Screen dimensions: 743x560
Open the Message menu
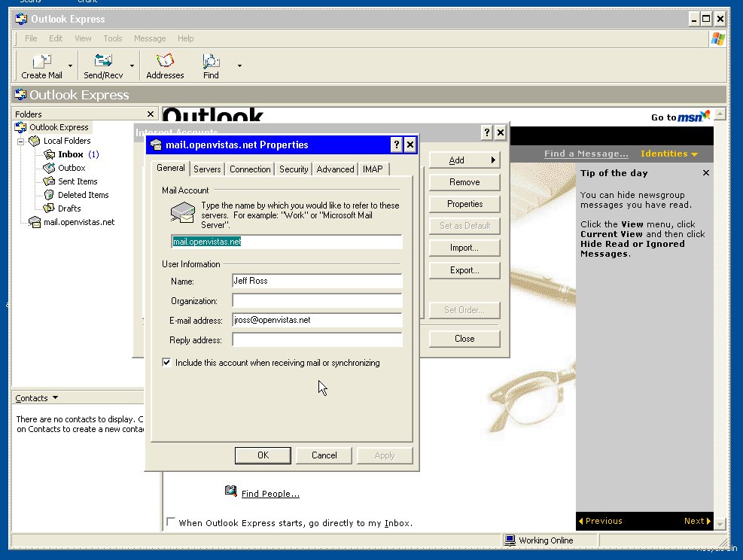click(x=150, y=38)
